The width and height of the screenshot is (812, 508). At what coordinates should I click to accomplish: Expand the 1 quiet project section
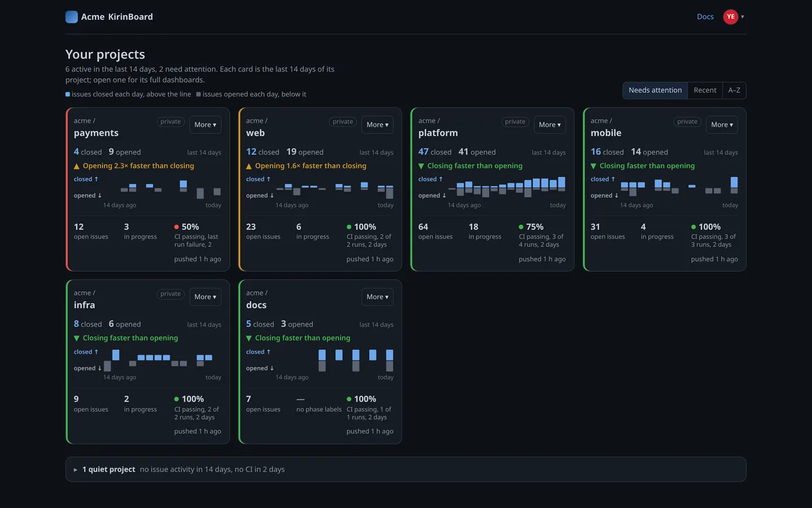click(x=406, y=470)
